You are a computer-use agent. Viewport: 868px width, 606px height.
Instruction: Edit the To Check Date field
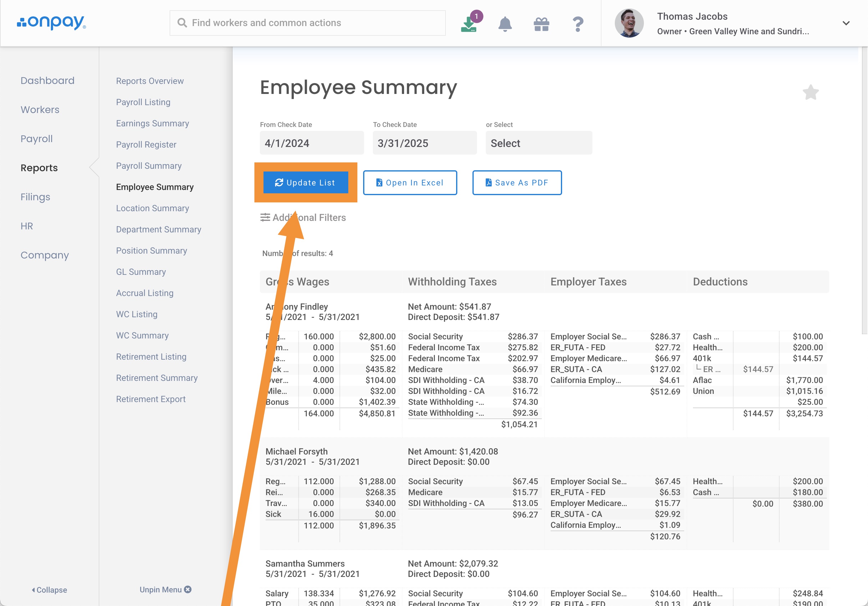425,143
